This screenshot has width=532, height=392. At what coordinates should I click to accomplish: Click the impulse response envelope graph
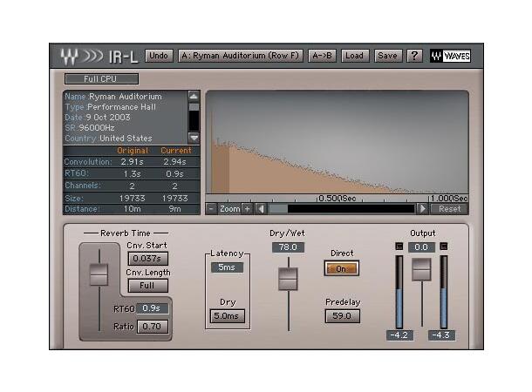[337, 142]
